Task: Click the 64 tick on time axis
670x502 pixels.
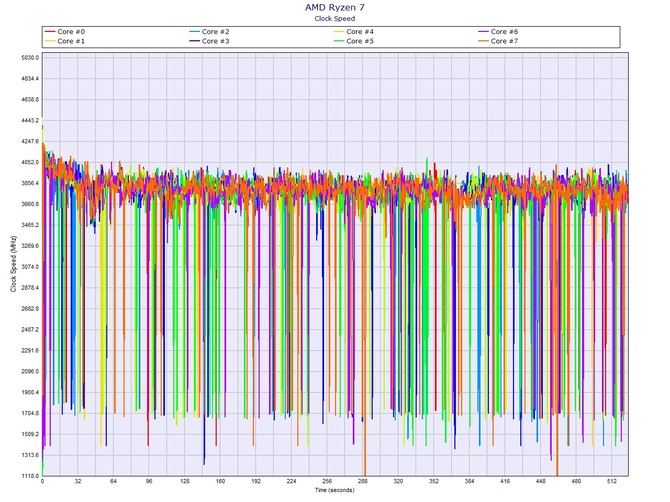Action: (x=113, y=481)
